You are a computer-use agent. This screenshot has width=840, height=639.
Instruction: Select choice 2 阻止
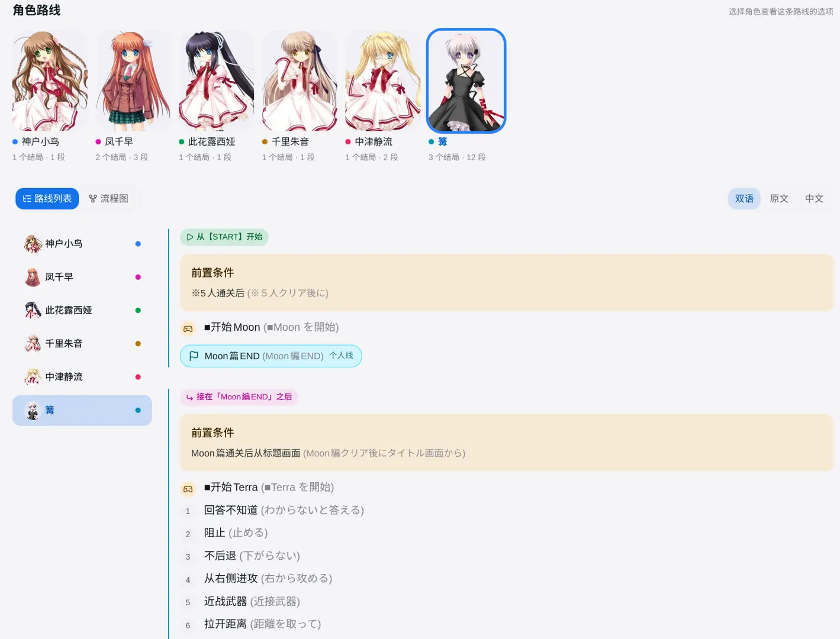coord(236,533)
